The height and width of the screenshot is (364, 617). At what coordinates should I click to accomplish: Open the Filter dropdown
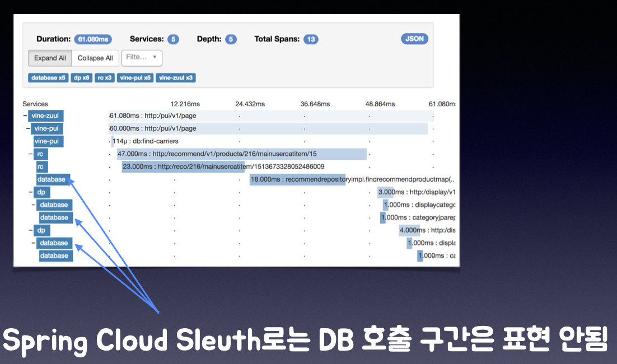pos(142,58)
